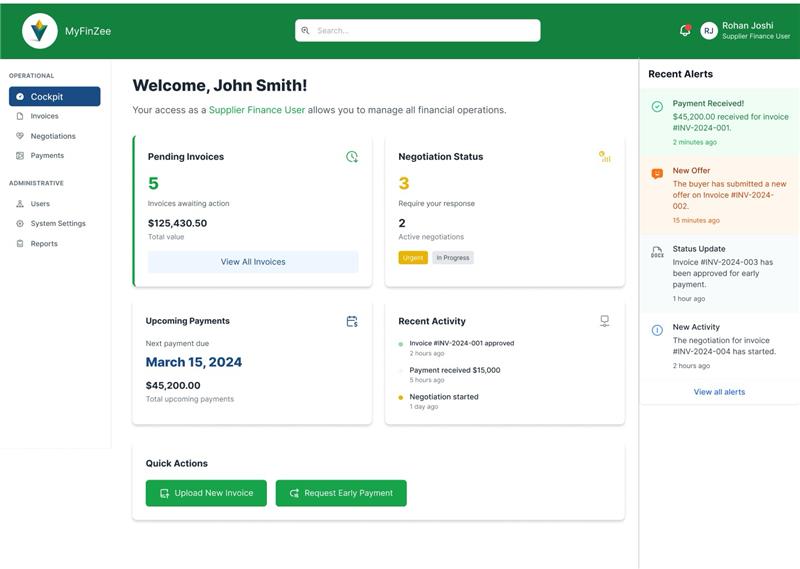Screen dimensions: 800x569
Task: Click the Payment Received checkmark icon
Action: coord(657,106)
